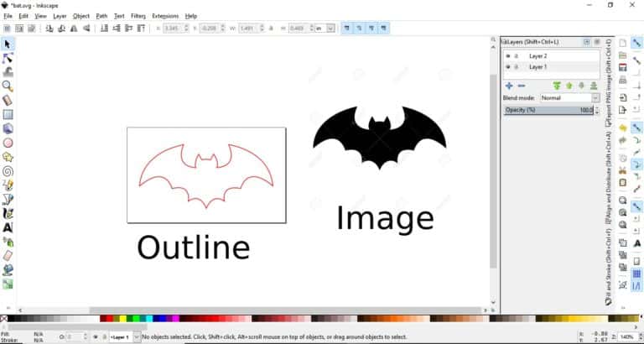Screen dimensions: 644x344
Task: Select the Zoom magnifier tool
Action: [8, 86]
